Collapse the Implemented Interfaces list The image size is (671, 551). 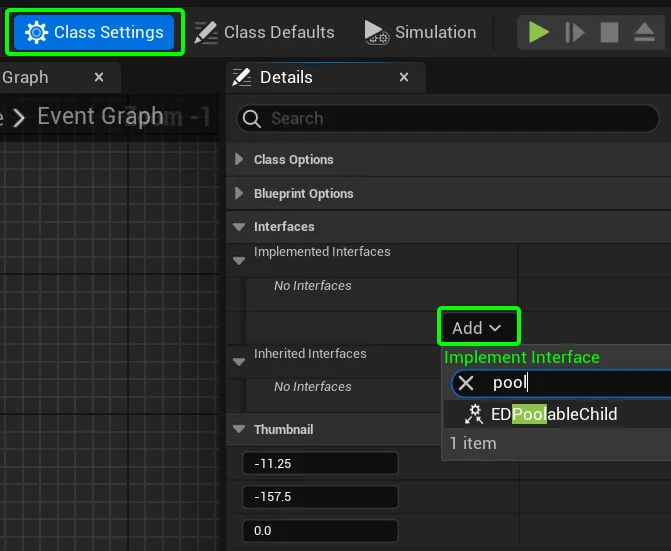click(239, 261)
